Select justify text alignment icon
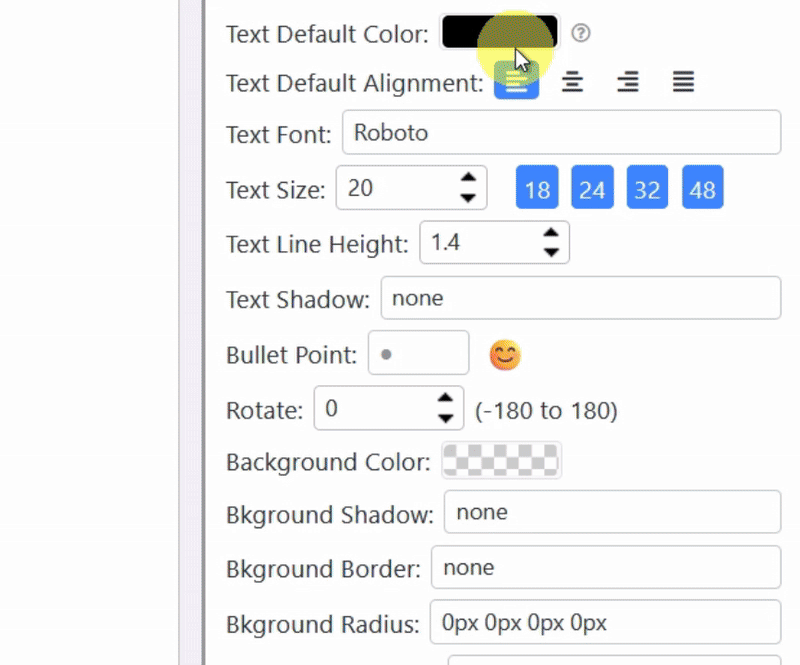The width and height of the screenshot is (800, 665). click(x=683, y=82)
